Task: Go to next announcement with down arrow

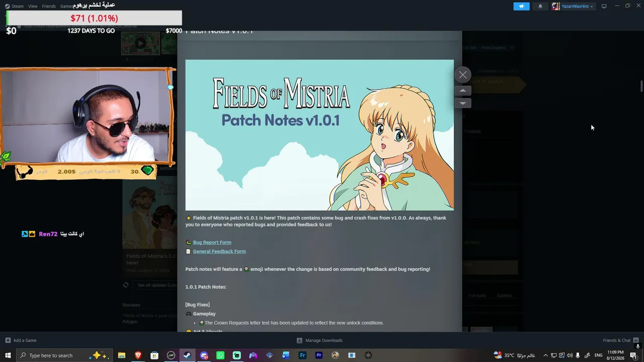Action: [463, 103]
